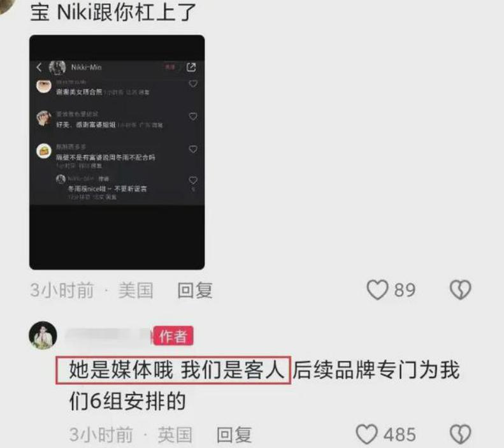Click 回复 under the 美国 comment
Image resolution: width=504 pixels, height=448 pixels.
pos(195,290)
